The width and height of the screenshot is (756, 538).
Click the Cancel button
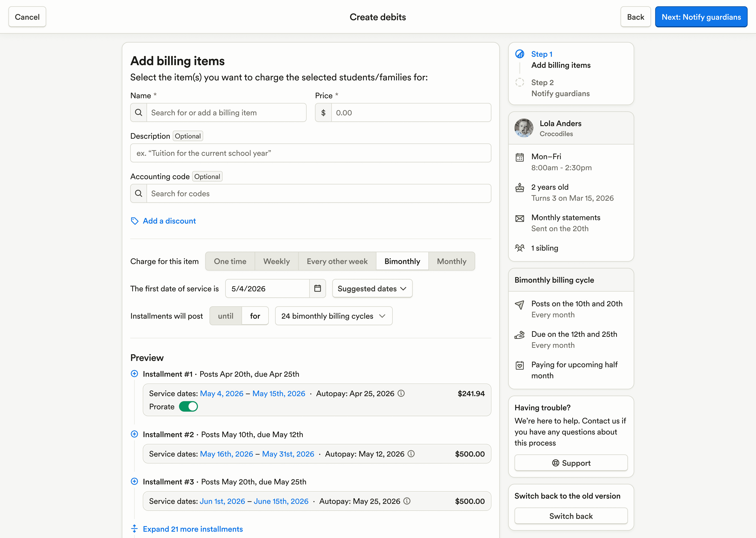(x=27, y=17)
